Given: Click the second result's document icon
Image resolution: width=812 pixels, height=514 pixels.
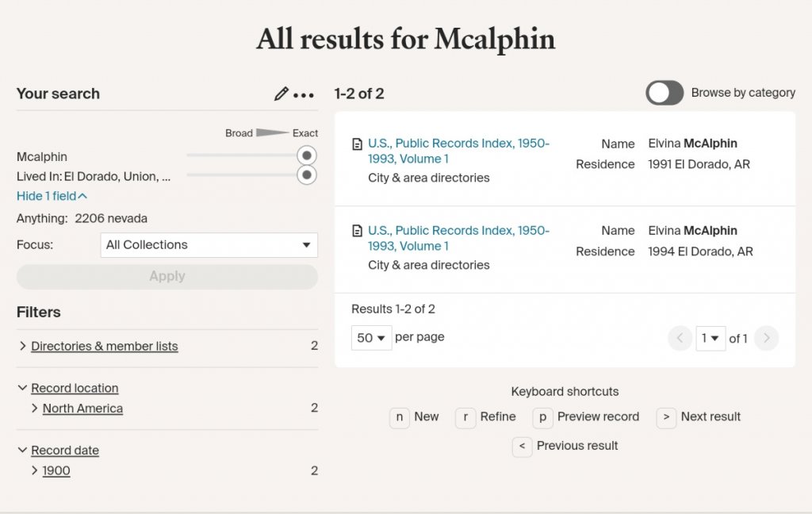Looking at the screenshot, I should click(x=357, y=232).
